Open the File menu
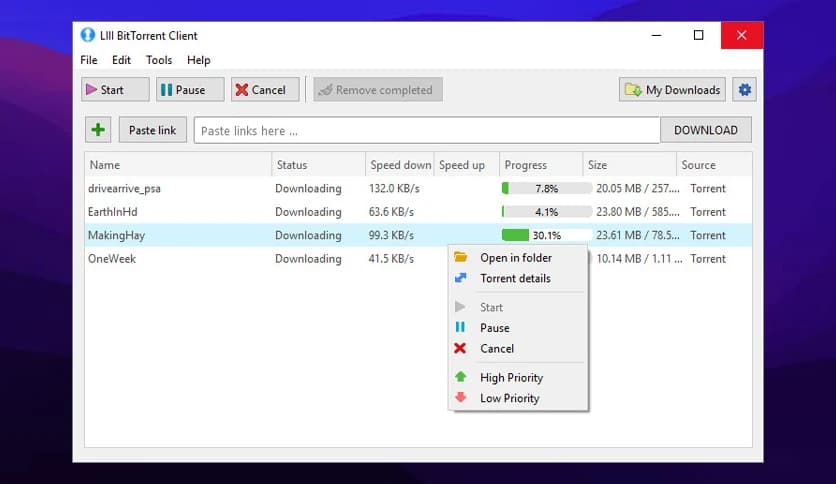This screenshot has height=484, width=836. coord(89,60)
